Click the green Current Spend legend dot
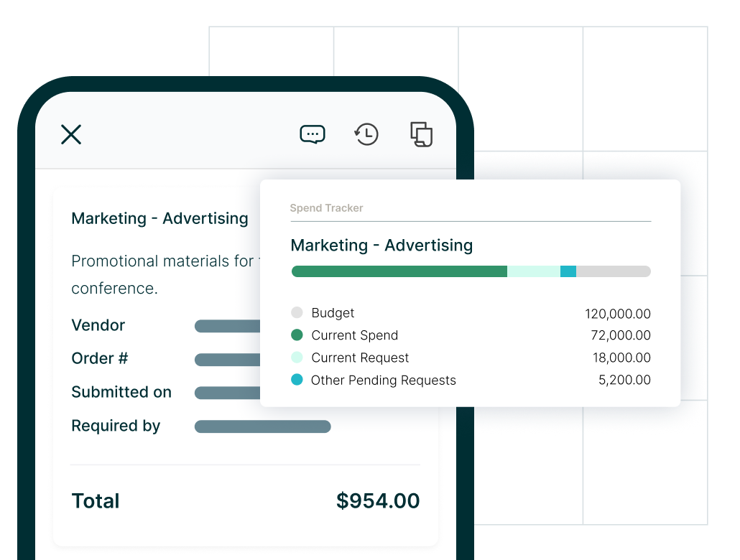The width and height of the screenshot is (740, 560). [297, 335]
